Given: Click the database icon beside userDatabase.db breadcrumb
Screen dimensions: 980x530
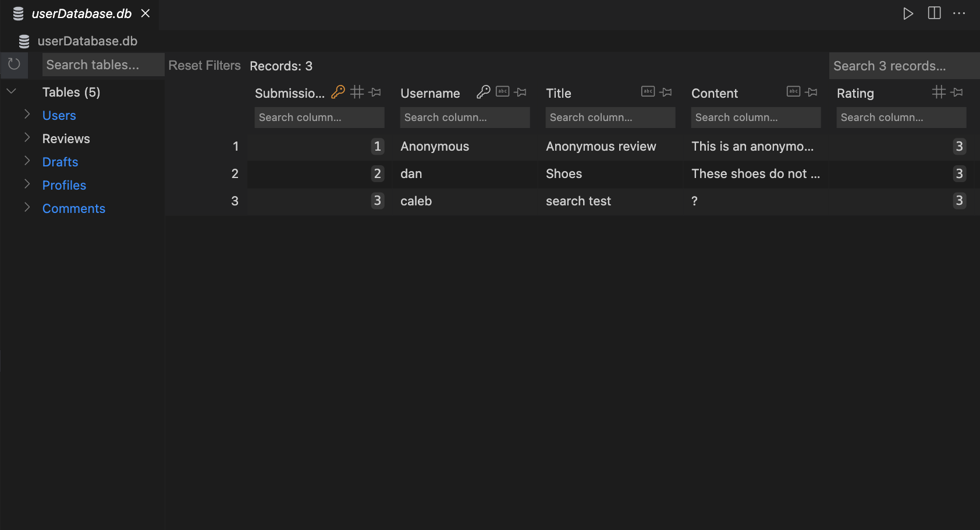Looking at the screenshot, I should [24, 41].
